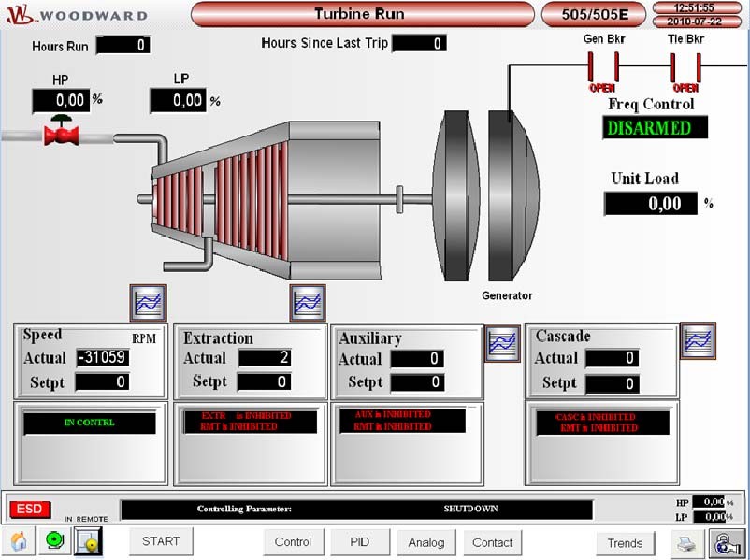Click the Gen Bkr breaker symbol

click(x=603, y=67)
